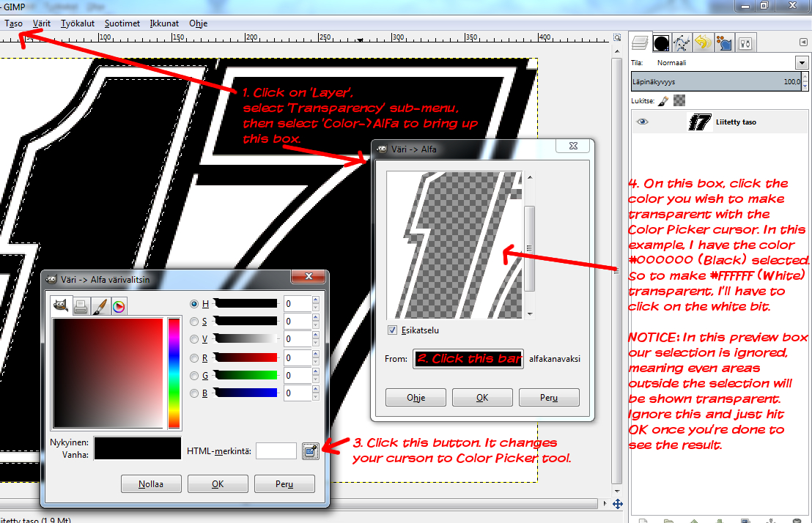The width and height of the screenshot is (812, 523).
Task: Click Peru in the Väri -> Alfa dialog
Action: click(x=549, y=398)
